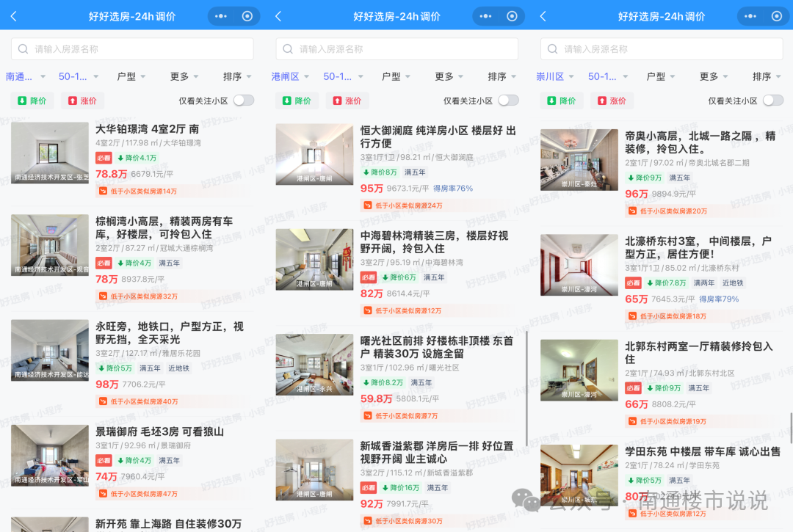Image resolution: width=793 pixels, height=532 pixels.
Task: Open 50-1... price dropdown in left panel
Action: click(x=79, y=76)
